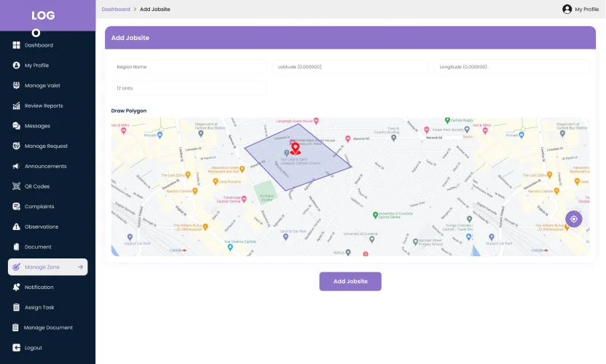The image size is (606, 364).
Task: Click the Logout icon in sidebar
Action: pyautogui.click(x=16, y=348)
